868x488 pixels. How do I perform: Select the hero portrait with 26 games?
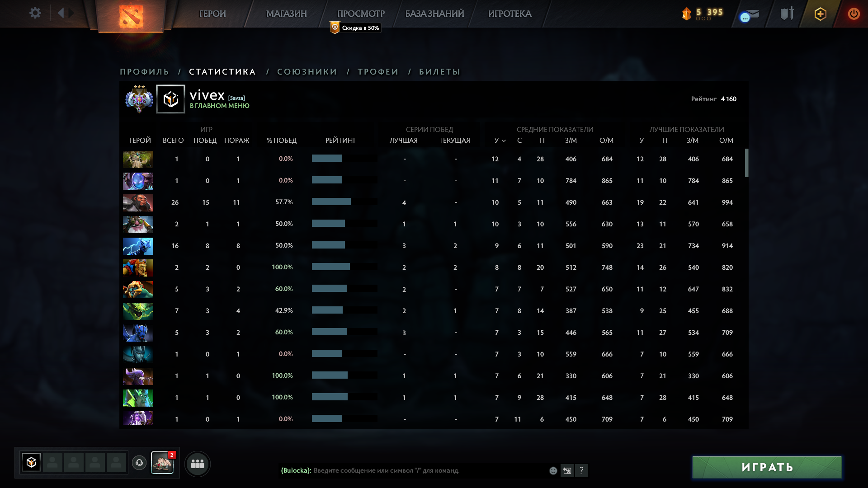point(138,203)
